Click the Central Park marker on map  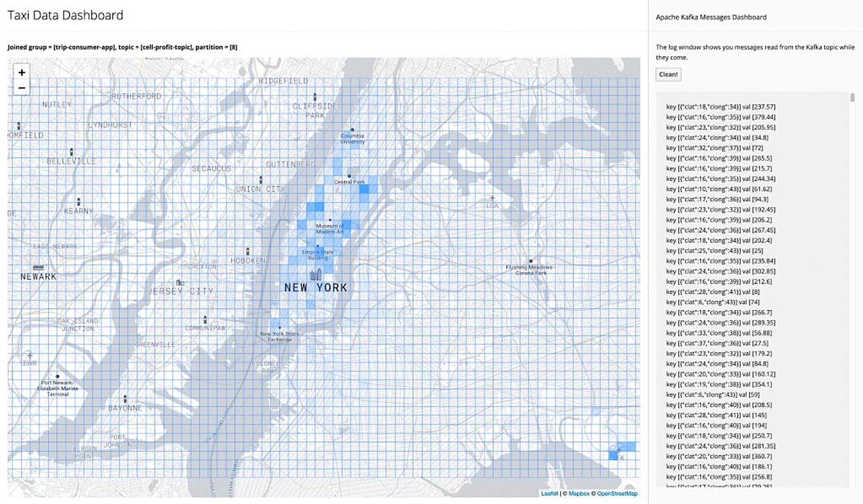click(349, 176)
